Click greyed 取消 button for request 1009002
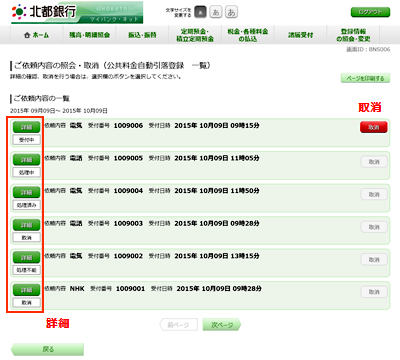This screenshot has height=360, width=400. pyautogui.click(x=374, y=259)
